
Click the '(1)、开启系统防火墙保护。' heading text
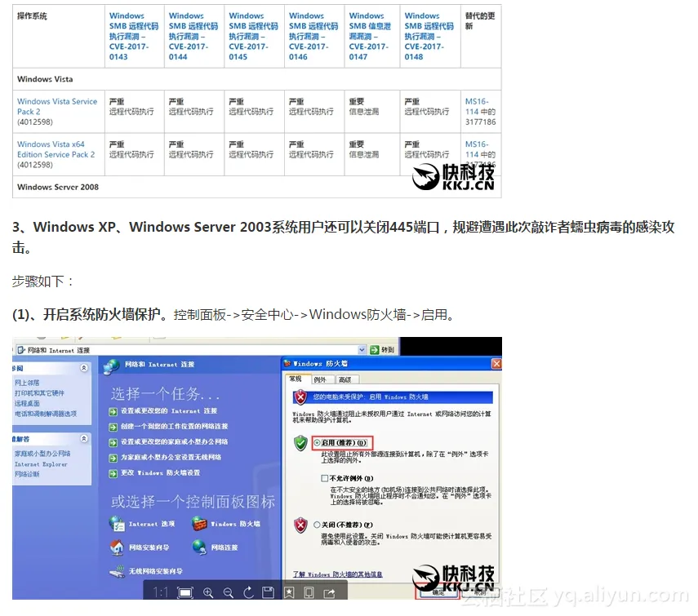(92, 315)
